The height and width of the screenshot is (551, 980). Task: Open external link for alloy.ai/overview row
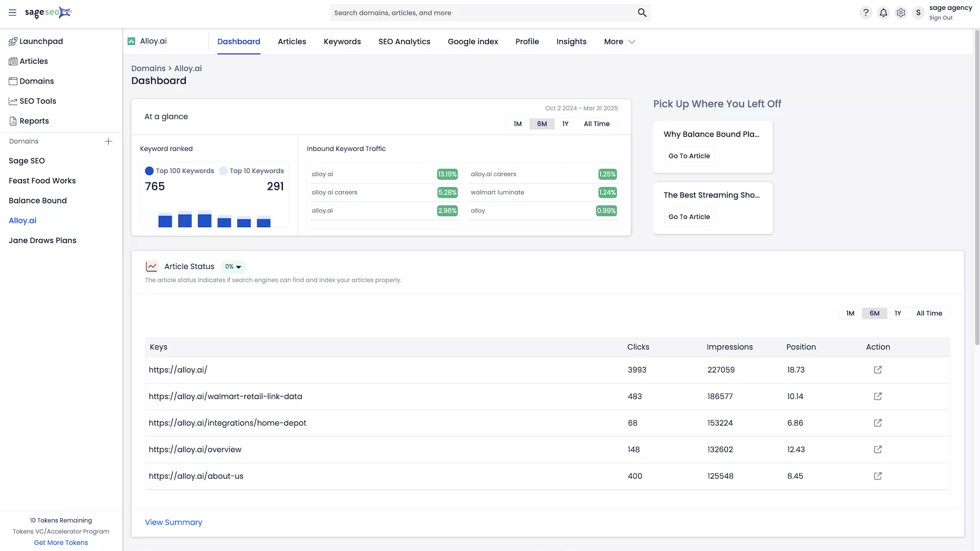(877, 449)
